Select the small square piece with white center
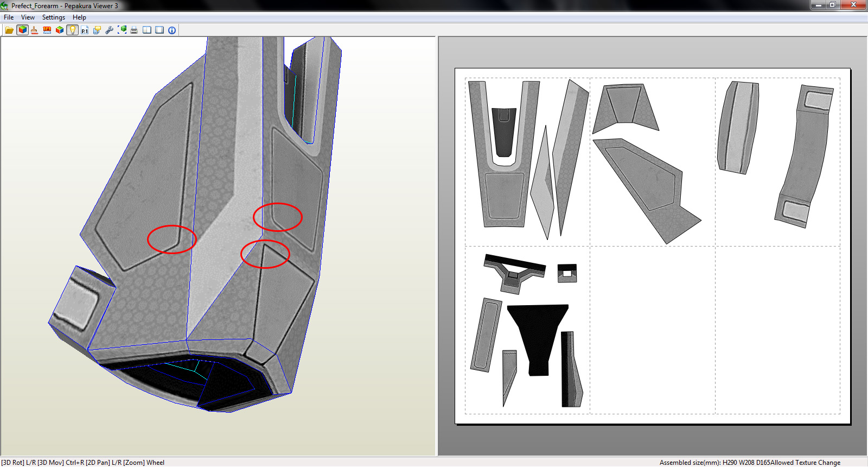The image size is (868, 467). pos(567,273)
